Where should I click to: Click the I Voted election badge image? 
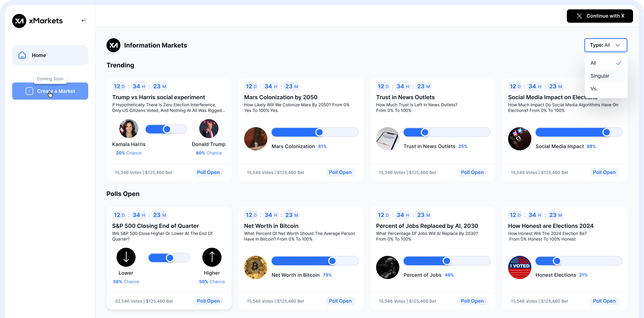[x=520, y=267]
